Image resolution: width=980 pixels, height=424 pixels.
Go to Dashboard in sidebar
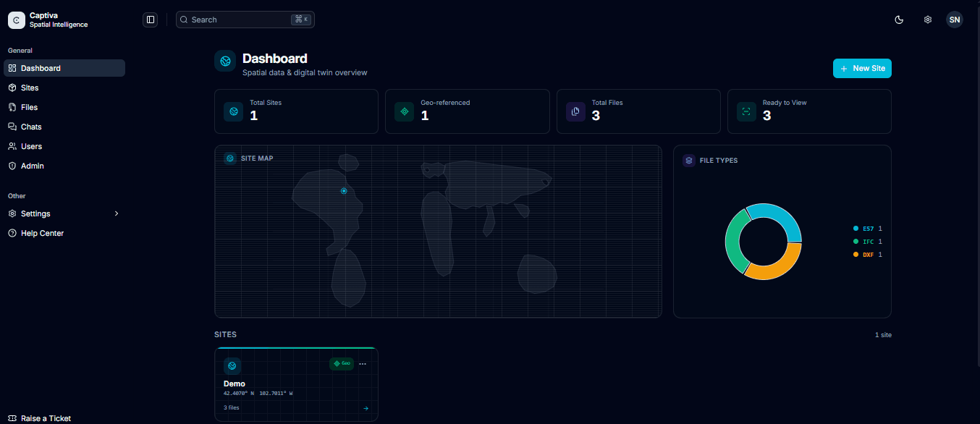[64, 68]
